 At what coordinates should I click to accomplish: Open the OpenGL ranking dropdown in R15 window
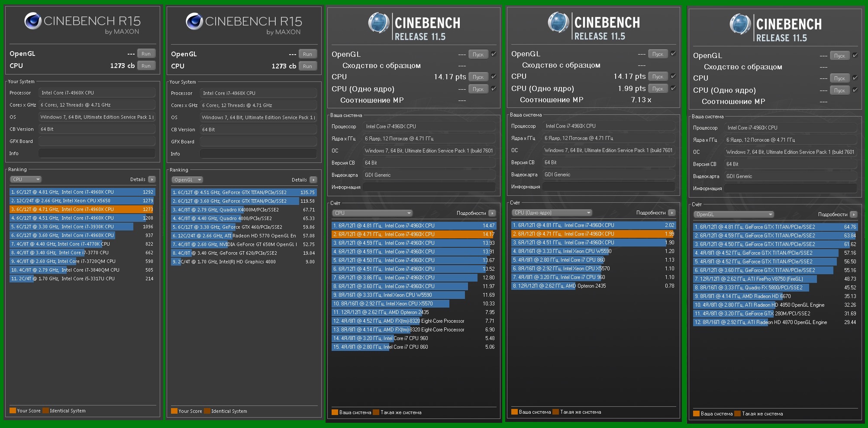pyautogui.click(x=187, y=180)
